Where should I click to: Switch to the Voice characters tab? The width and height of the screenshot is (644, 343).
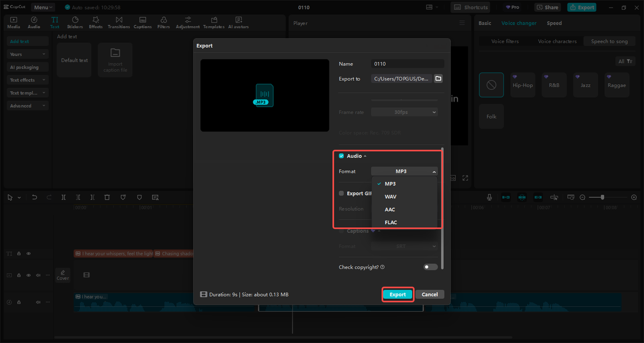coord(557,41)
